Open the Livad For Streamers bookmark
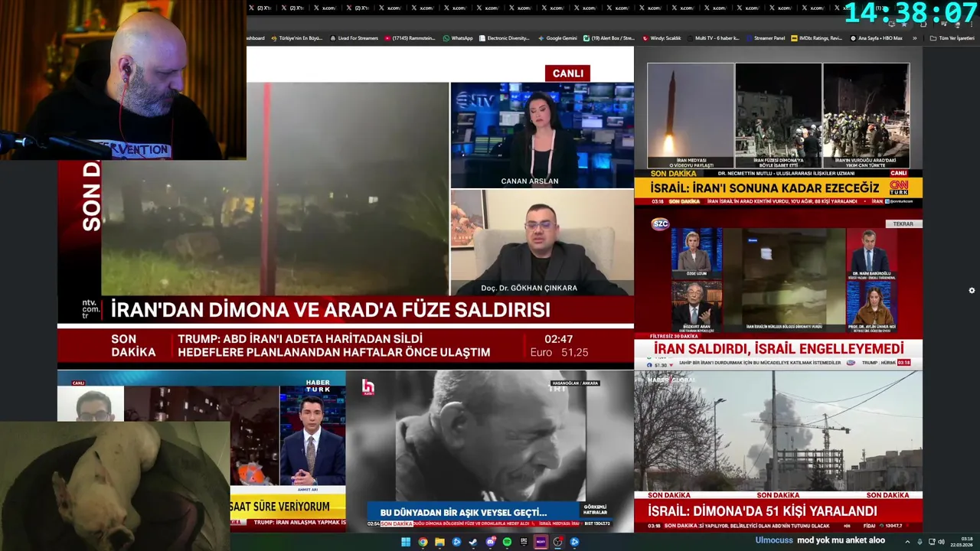 point(354,37)
